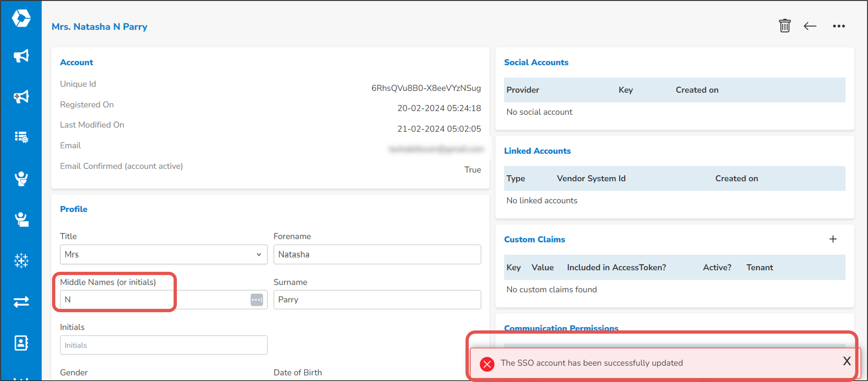Click the Active? column header
Screen dimensions: 868x382
(x=717, y=267)
